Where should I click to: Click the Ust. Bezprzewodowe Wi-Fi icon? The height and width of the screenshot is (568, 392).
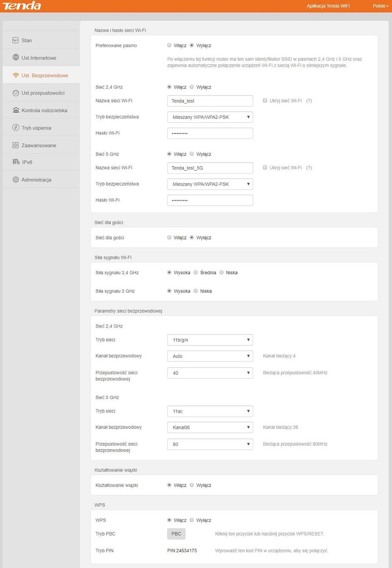[x=16, y=75]
